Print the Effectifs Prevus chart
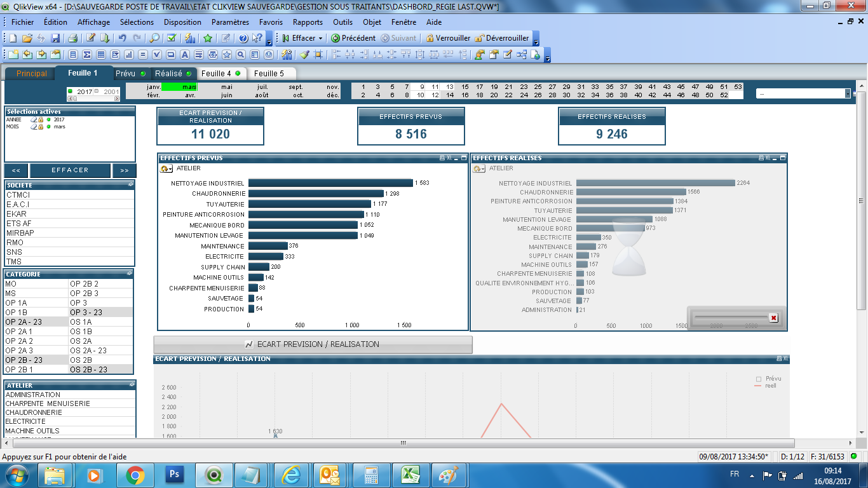Viewport: 868px width, 488px height. tap(442, 158)
